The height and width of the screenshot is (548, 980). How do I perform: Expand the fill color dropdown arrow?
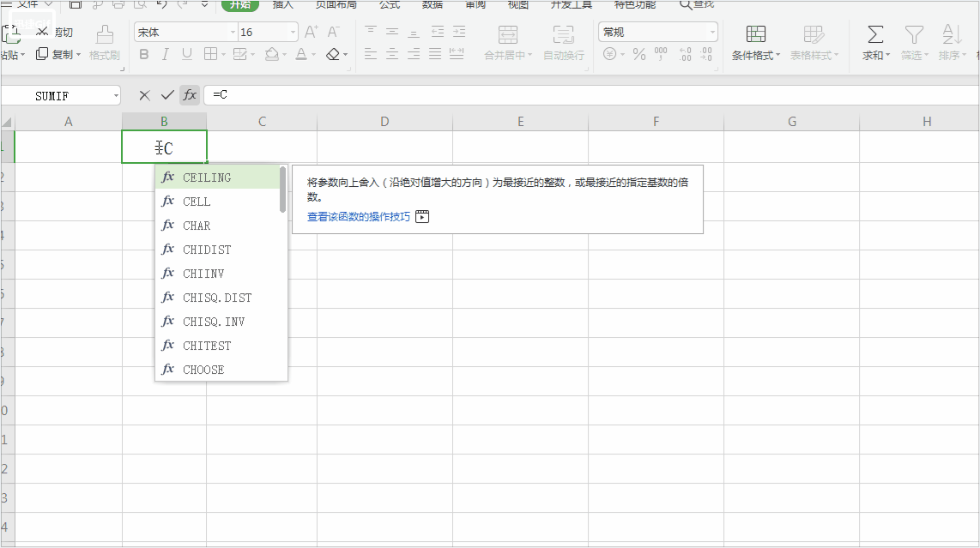click(284, 55)
